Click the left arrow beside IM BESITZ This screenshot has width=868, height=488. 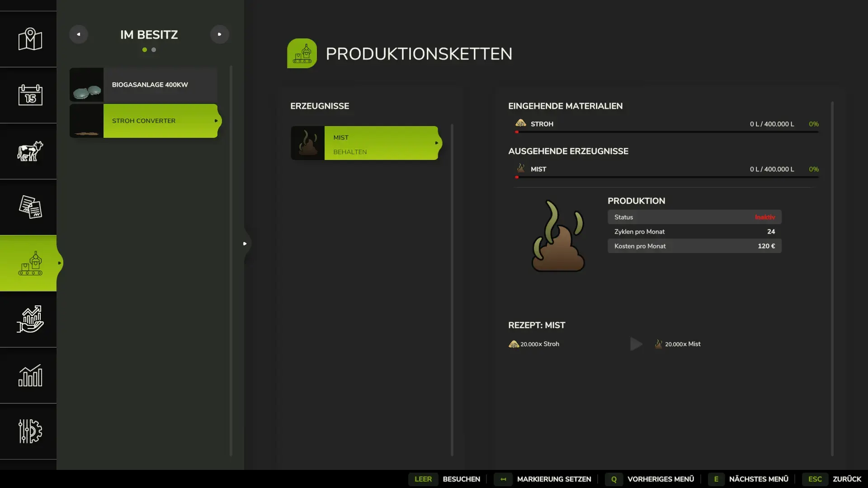click(79, 34)
